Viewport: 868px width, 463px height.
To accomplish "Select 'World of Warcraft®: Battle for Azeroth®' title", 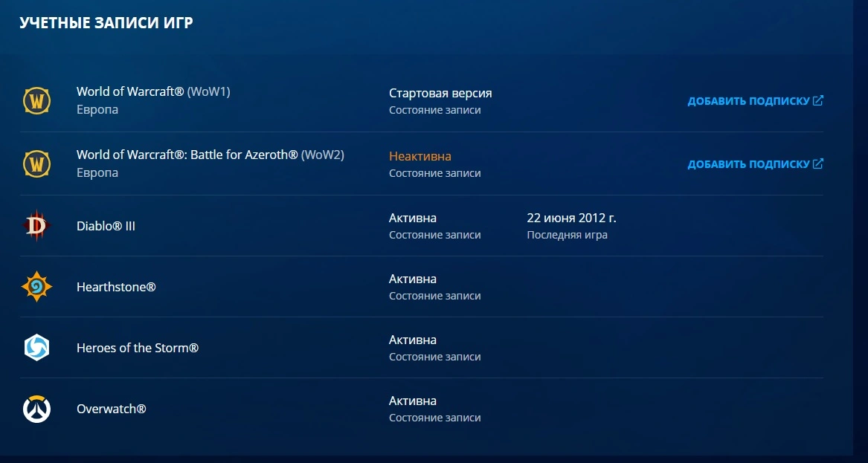I will [x=187, y=155].
